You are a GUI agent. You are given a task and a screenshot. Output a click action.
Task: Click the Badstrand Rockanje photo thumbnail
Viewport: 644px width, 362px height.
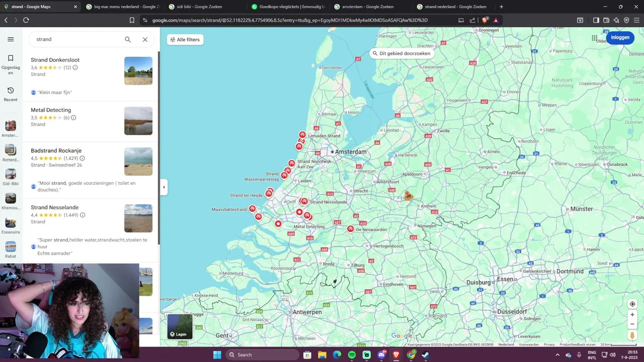click(x=138, y=161)
